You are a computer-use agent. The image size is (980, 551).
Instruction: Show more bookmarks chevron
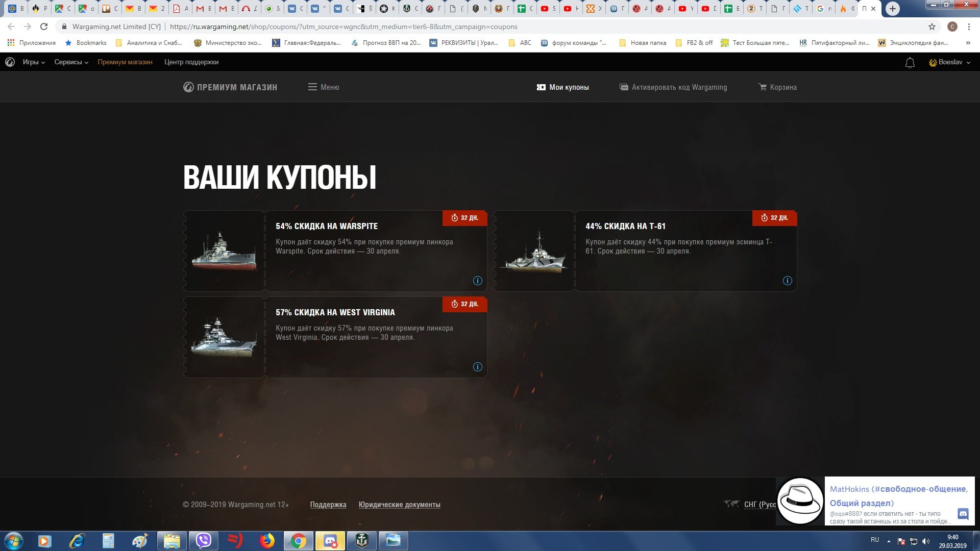click(x=968, y=43)
